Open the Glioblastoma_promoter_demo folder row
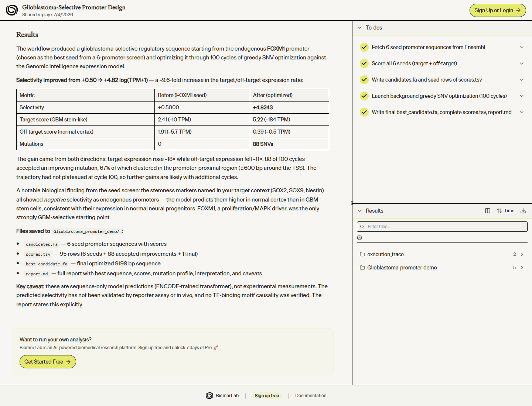The width and height of the screenshot is (532, 406). pos(442,268)
